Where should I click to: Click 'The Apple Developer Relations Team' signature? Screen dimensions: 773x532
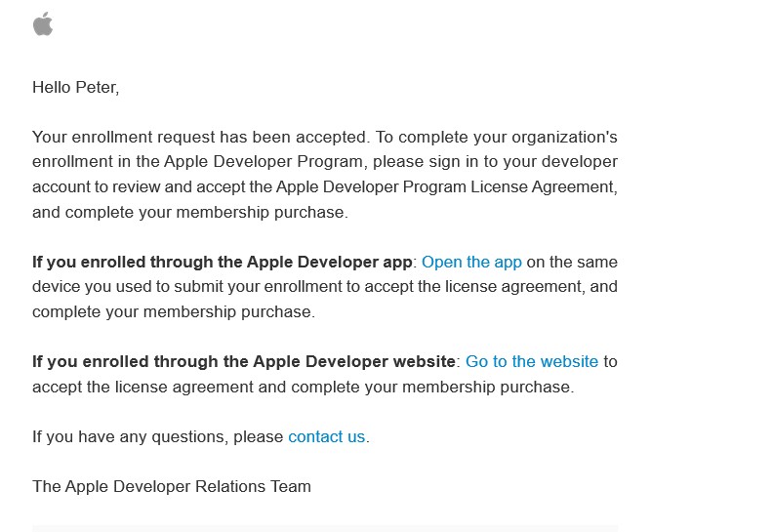point(172,487)
